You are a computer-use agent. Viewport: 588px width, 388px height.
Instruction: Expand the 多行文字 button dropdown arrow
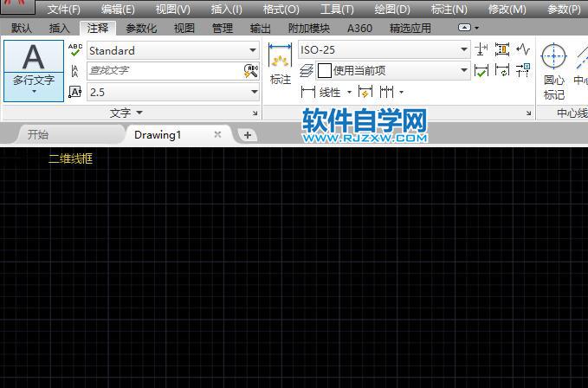pyautogui.click(x=34, y=92)
